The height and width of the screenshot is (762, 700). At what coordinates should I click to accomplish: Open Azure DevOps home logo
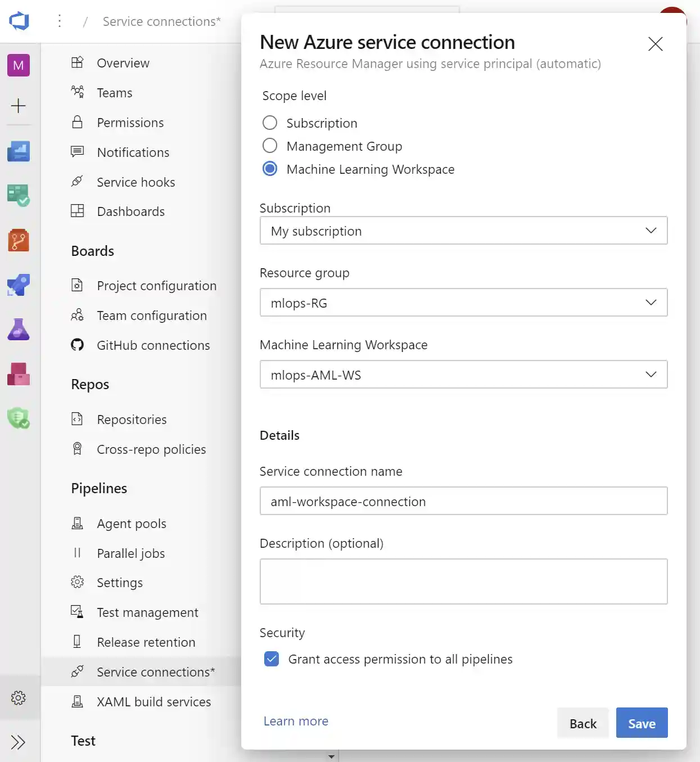(19, 21)
